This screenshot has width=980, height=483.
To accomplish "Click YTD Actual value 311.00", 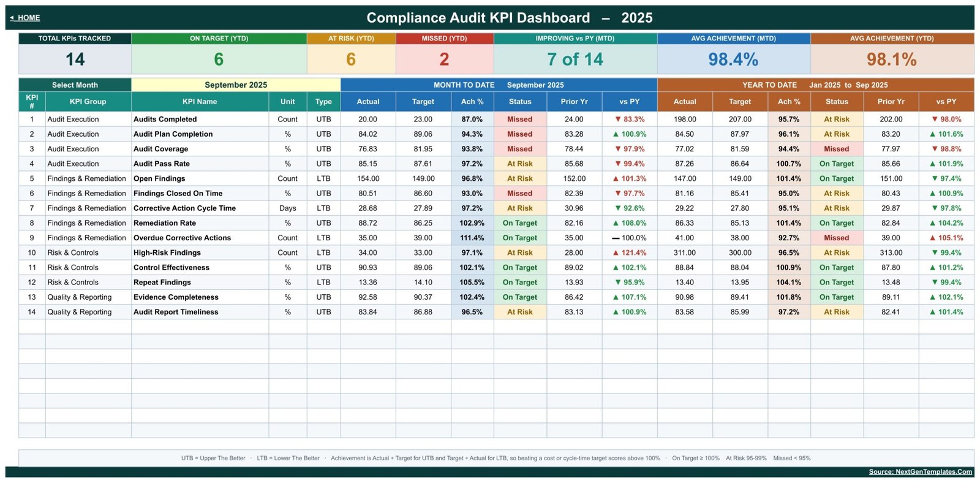I will [x=685, y=253].
